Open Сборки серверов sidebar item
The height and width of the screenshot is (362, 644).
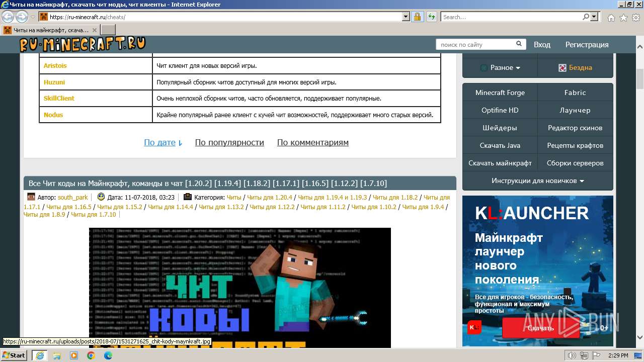pos(575,163)
